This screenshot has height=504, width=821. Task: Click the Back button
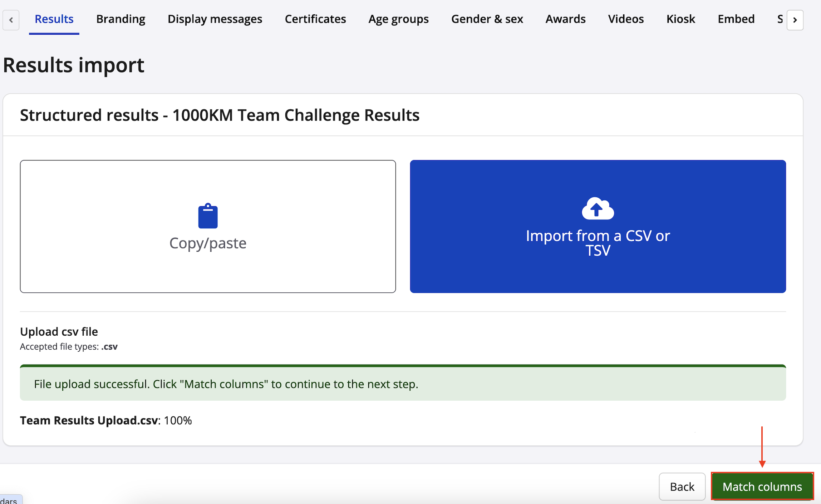[x=682, y=486]
